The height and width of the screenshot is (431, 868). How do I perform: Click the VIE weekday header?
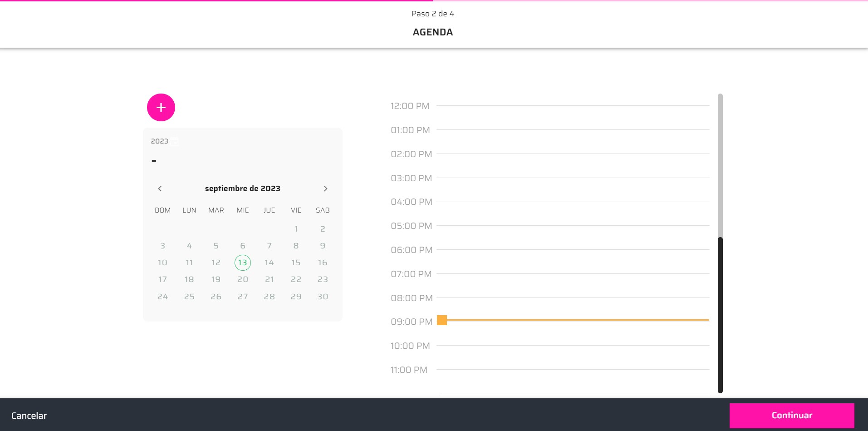tap(296, 210)
